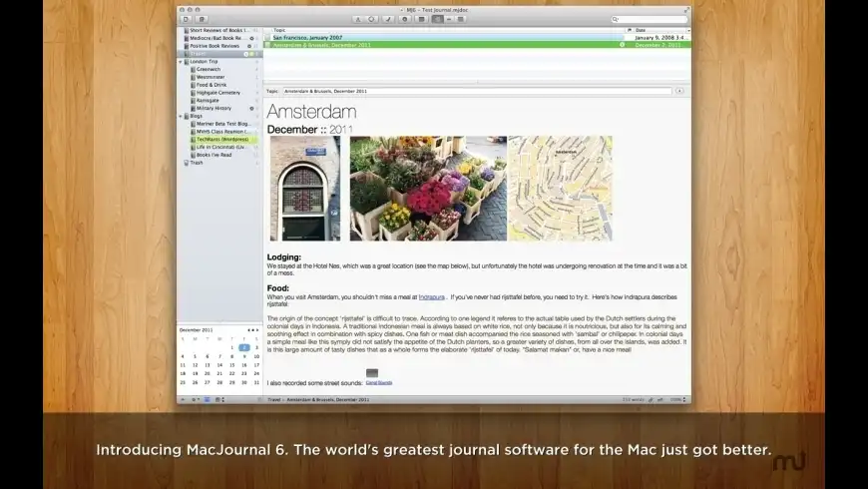Toggle the blue calendar view button
The height and width of the screenshot is (489, 868).
(x=208, y=399)
